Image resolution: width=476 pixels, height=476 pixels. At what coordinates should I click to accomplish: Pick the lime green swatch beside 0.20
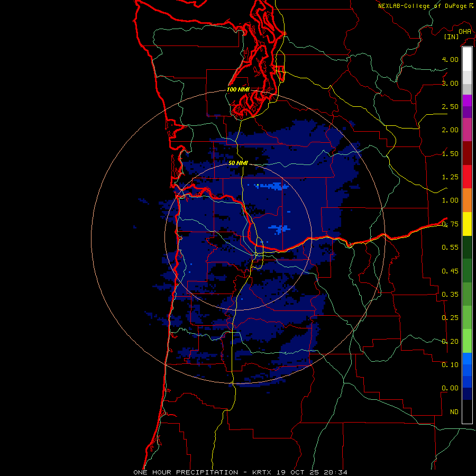pyautogui.click(x=467, y=341)
